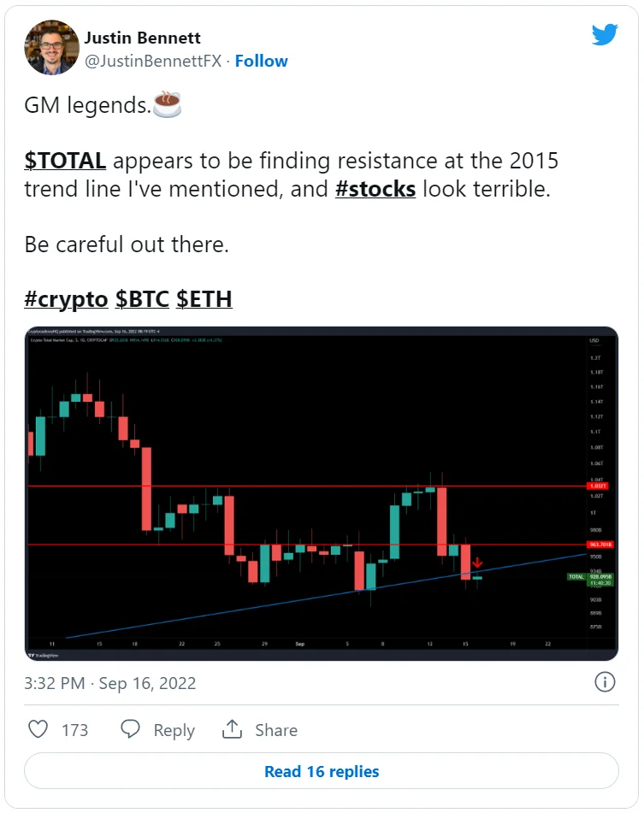Click the red down arrow on the chart
This screenshot has width=644, height=813.
tap(477, 563)
